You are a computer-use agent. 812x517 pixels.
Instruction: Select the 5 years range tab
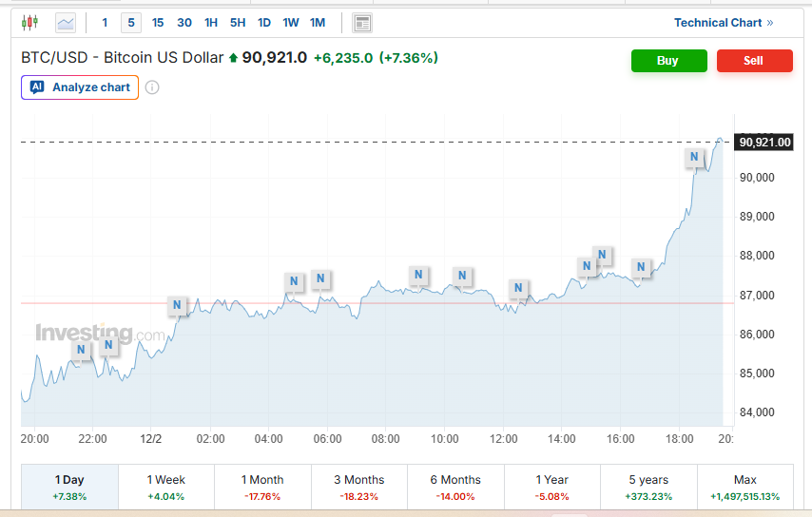click(648, 487)
